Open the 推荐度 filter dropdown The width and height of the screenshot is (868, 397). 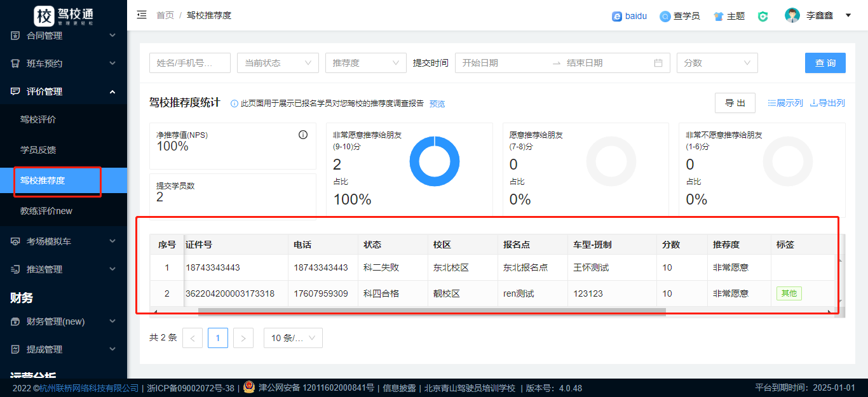[x=365, y=63]
